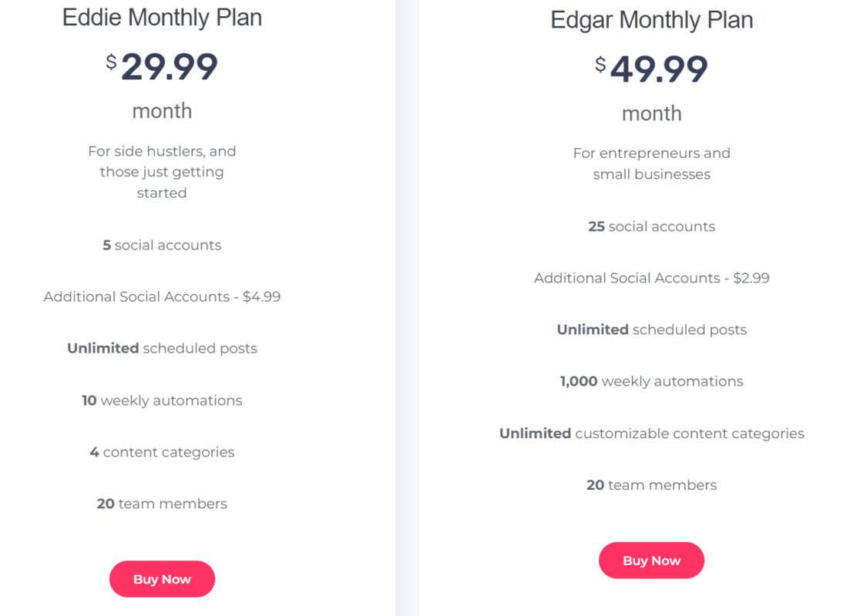
Task: Click Buy Now under Edgar Monthly Plan
Action: [651, 560]
